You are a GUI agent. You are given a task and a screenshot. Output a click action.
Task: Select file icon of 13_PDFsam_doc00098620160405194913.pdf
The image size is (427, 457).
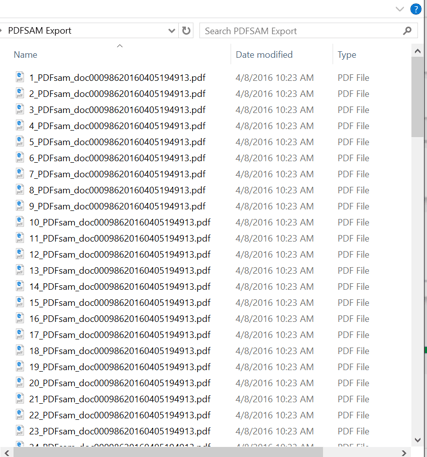click(x=20, y=270)
